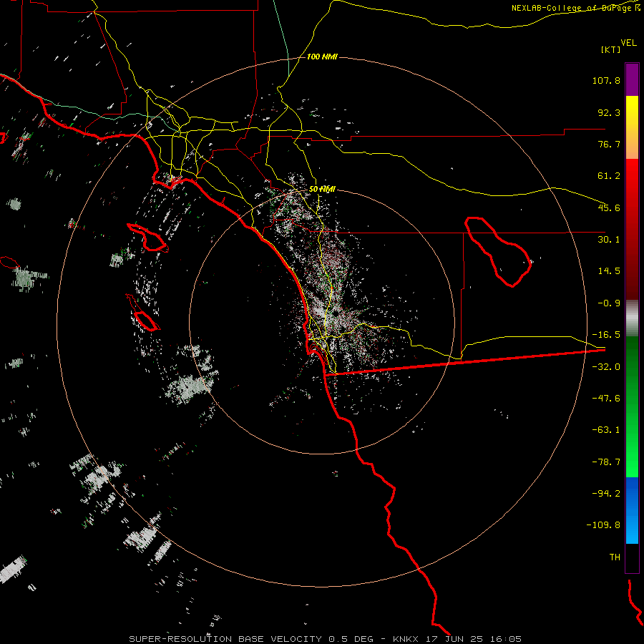644x644 pixels.
Task: Click the -109.8 legend value
Action: click(x=603, y=525)
